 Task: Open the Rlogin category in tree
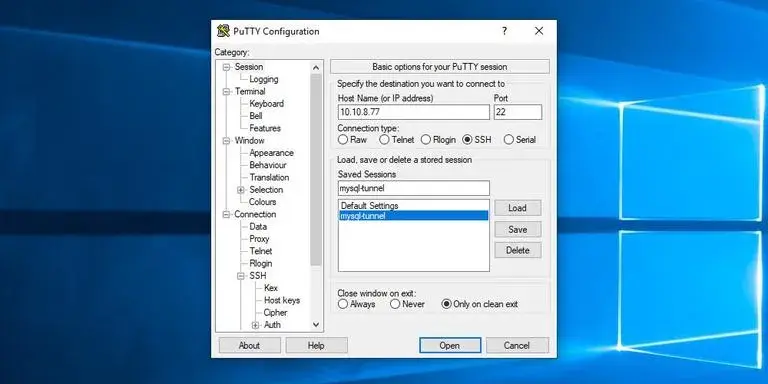[x=261, y=263]
